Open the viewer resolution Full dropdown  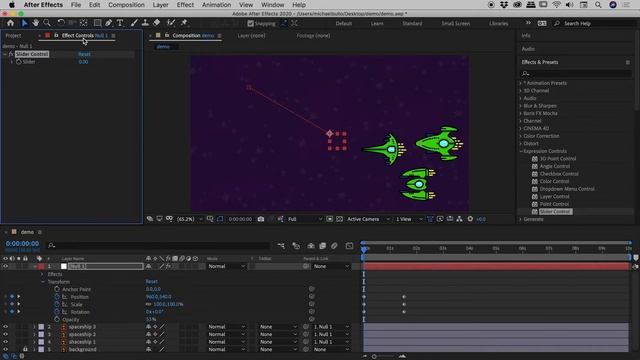304,219
